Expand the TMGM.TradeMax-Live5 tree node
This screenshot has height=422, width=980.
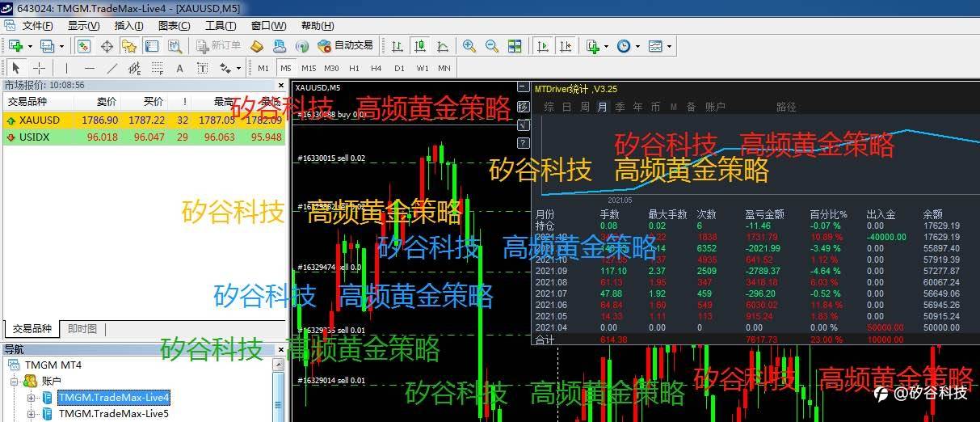(x=32, y=414)
